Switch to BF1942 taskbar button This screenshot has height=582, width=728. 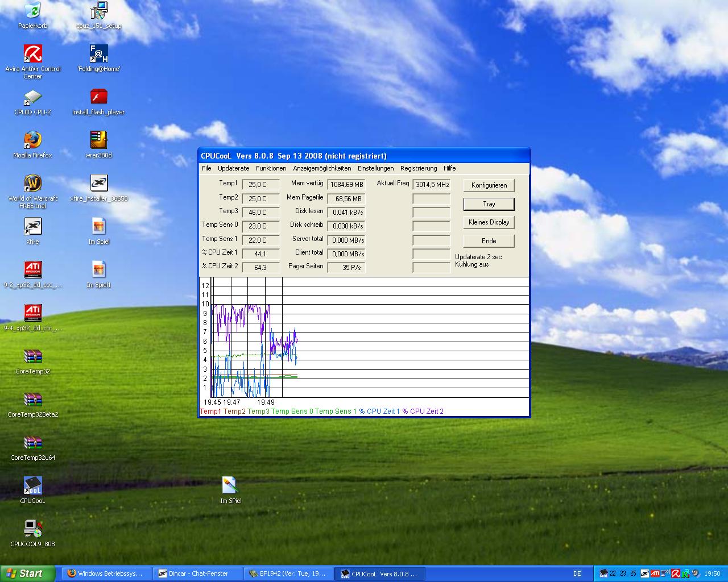pos(289,573)
